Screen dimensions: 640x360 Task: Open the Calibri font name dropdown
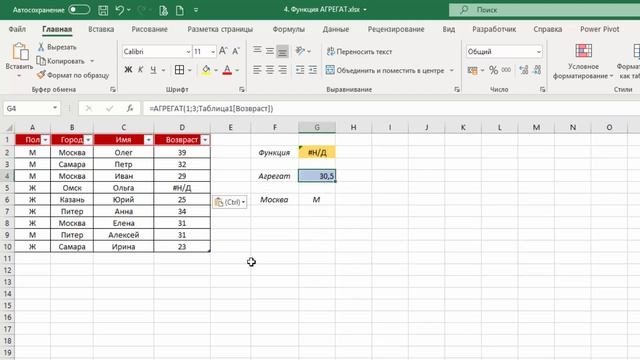(188, 52)
